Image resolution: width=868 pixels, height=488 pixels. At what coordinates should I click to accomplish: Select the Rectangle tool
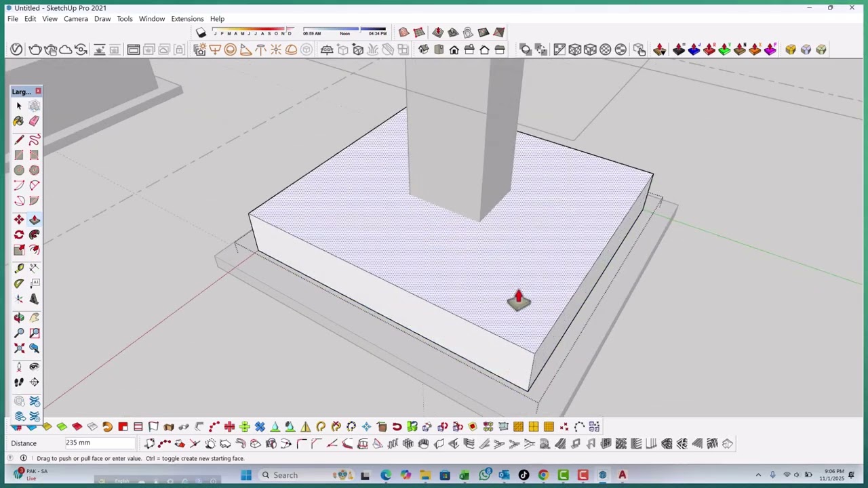pos(19,155)
